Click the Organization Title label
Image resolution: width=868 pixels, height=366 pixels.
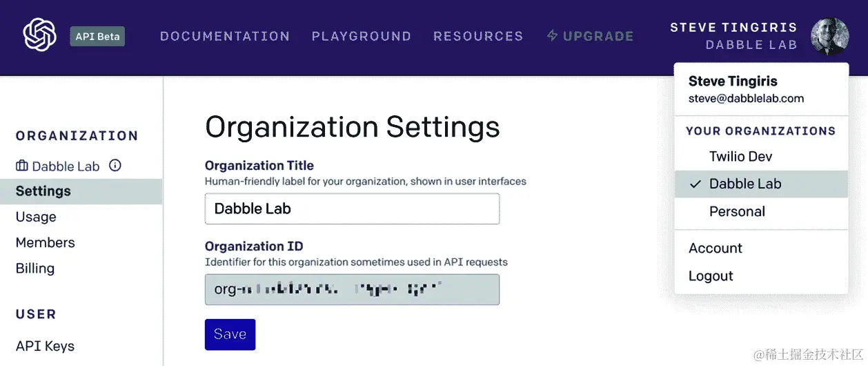pos(259,166)
